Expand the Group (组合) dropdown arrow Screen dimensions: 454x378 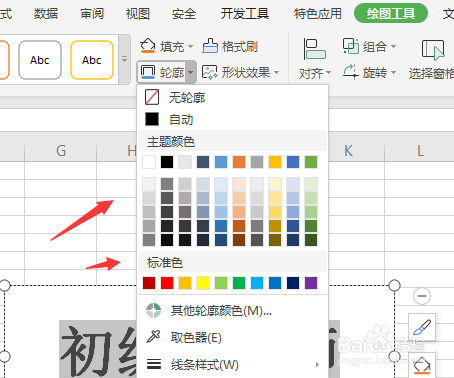(x=393, y=46)
